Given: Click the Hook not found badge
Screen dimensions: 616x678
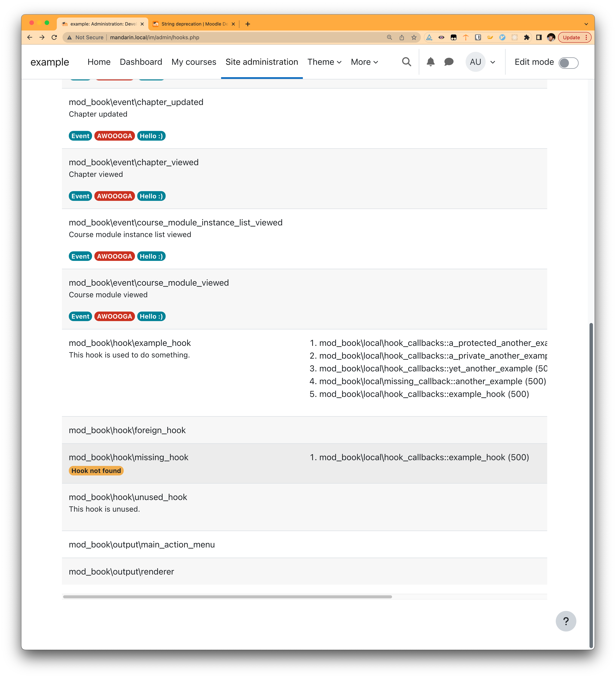Looking at the screenshot, I should pos(96,470).
